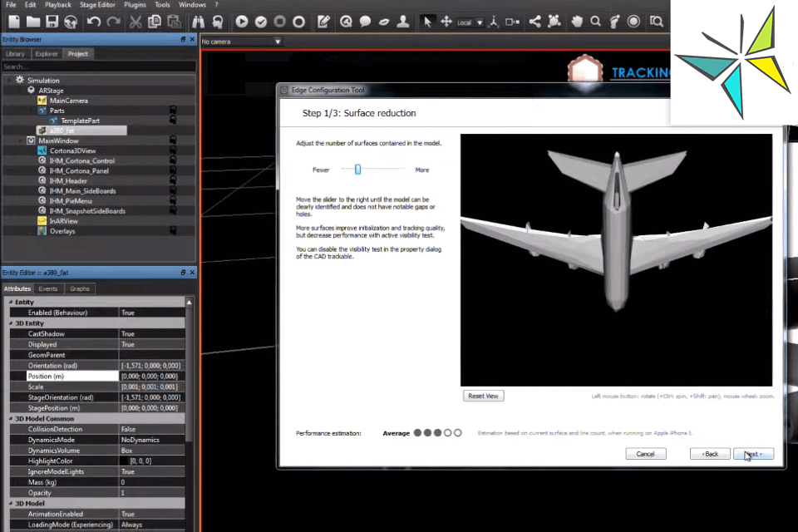
Task: Open the Playback menu
Action: [57, 5]
